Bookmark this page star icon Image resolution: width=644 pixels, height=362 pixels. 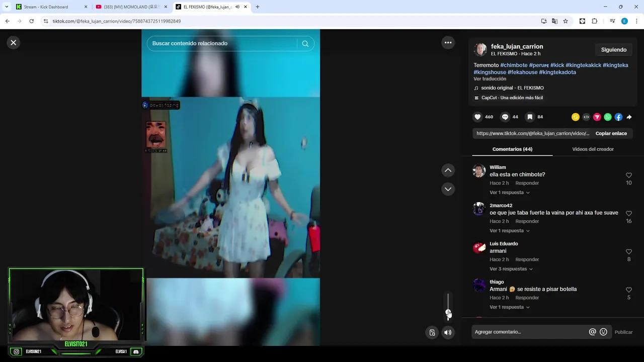pos(566,21)
